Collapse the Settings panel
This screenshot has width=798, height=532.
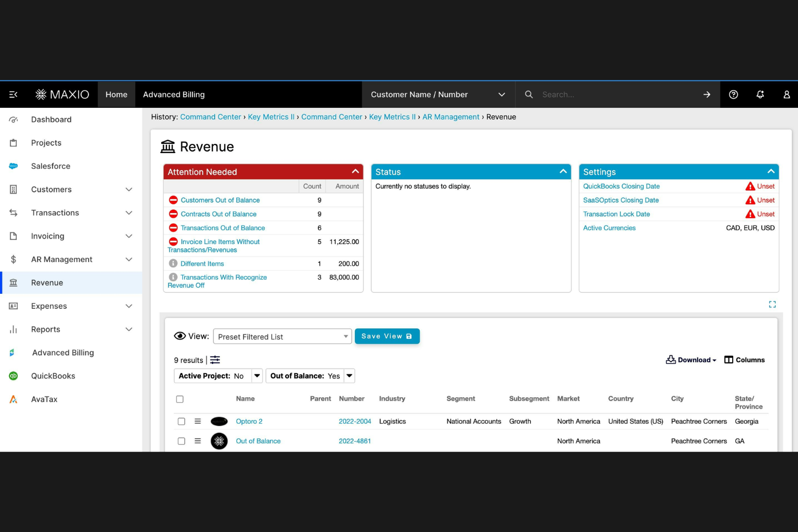[x=771, y=171]
